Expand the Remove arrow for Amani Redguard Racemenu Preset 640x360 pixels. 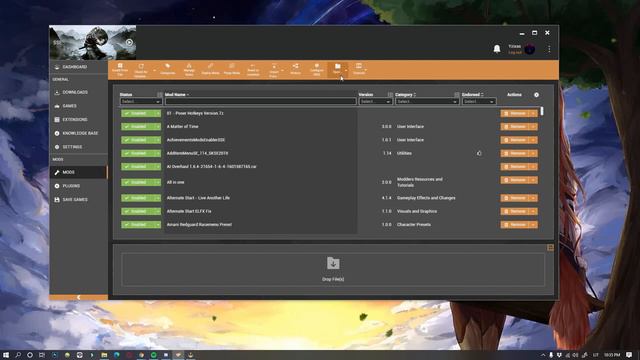533,224
